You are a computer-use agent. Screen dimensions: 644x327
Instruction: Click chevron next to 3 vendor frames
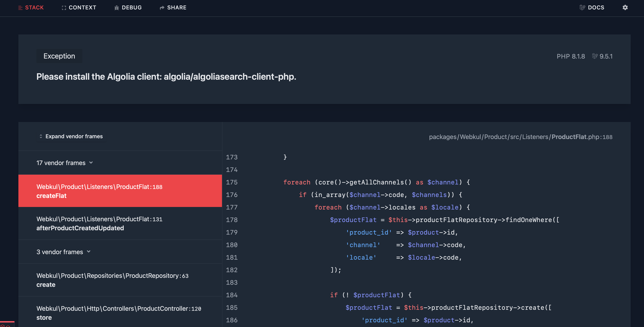(x=88, y=252)
